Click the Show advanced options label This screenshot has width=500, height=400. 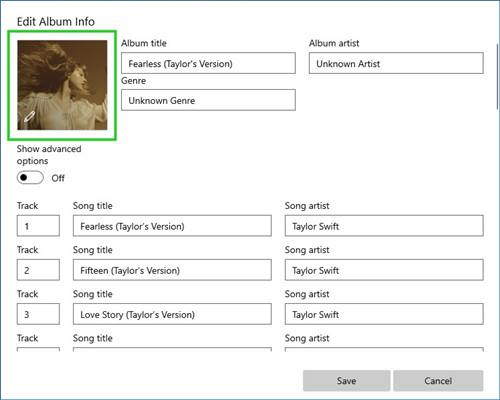click(49, 155)
